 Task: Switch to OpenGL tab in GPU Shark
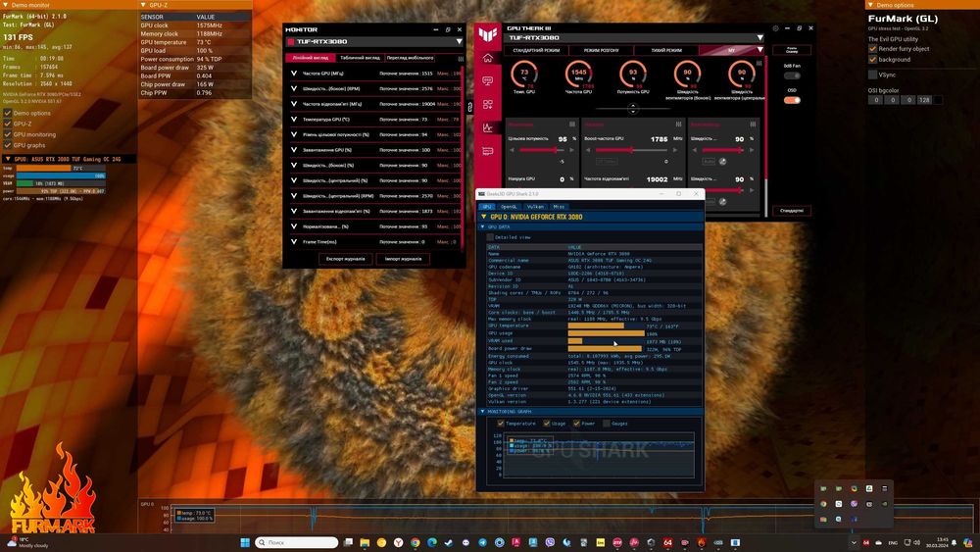[509, 206]
